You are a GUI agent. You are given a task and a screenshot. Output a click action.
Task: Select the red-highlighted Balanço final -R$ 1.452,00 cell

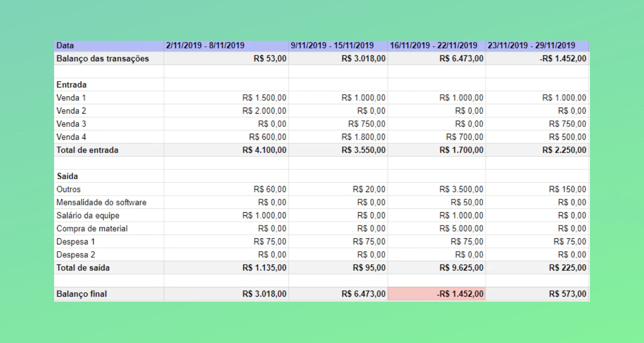point(437,294)
